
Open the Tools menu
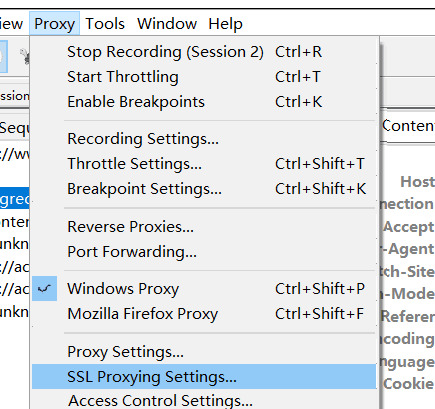pos(105,24)
